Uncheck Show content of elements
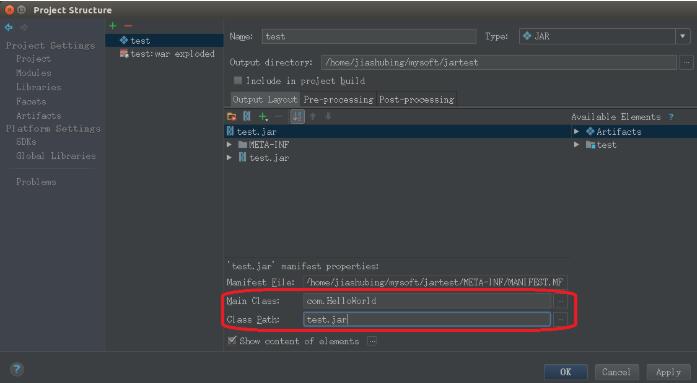697x383 pixels. [x=232, y=341]
